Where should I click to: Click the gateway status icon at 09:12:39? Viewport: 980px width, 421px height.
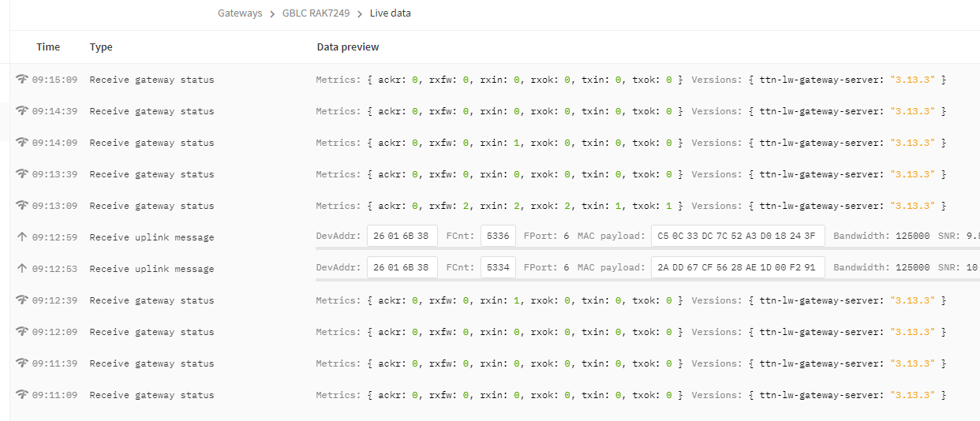22,300
